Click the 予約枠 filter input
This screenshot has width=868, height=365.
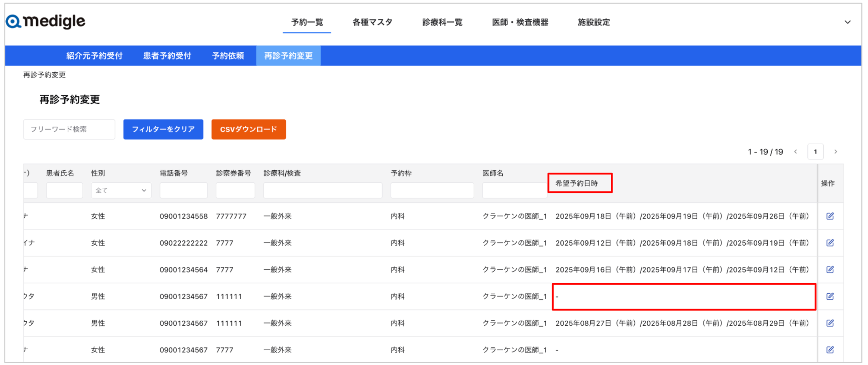432,190
